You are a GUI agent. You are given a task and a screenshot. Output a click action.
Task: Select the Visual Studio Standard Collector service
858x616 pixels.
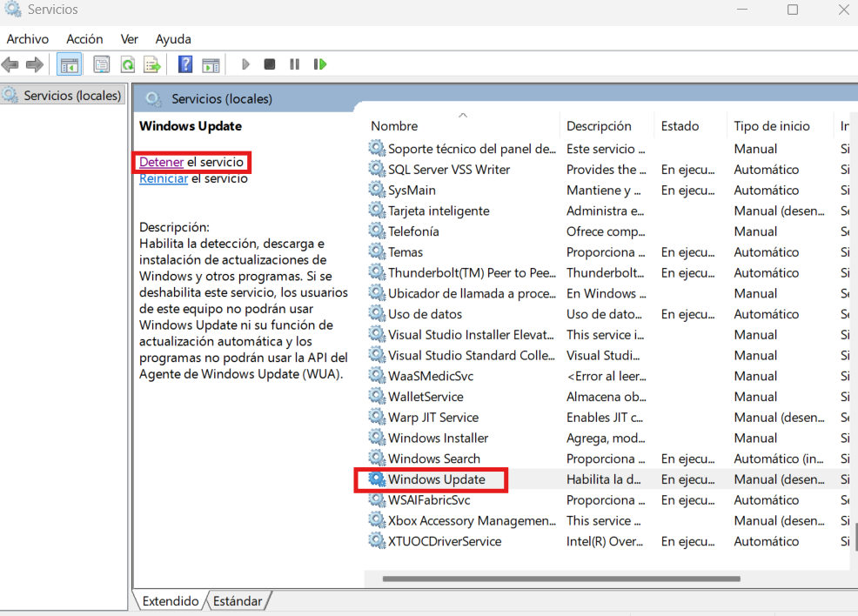coord(472,356)
